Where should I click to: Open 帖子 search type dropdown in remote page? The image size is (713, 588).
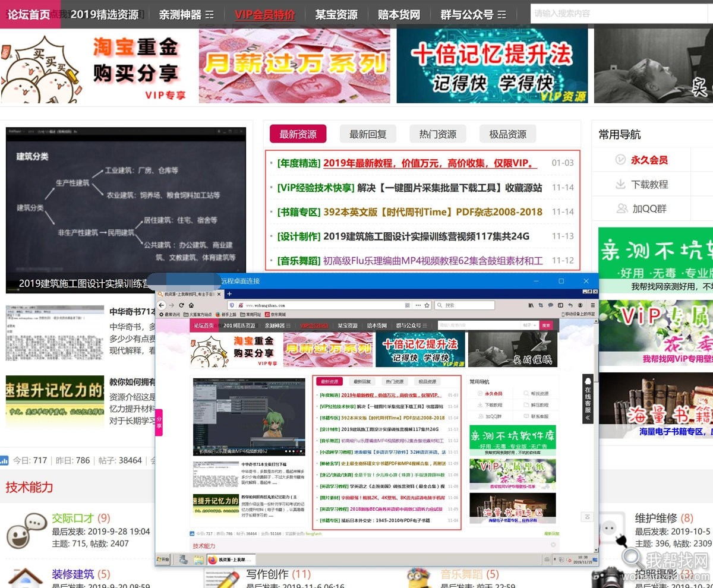(x=529, y=325)
